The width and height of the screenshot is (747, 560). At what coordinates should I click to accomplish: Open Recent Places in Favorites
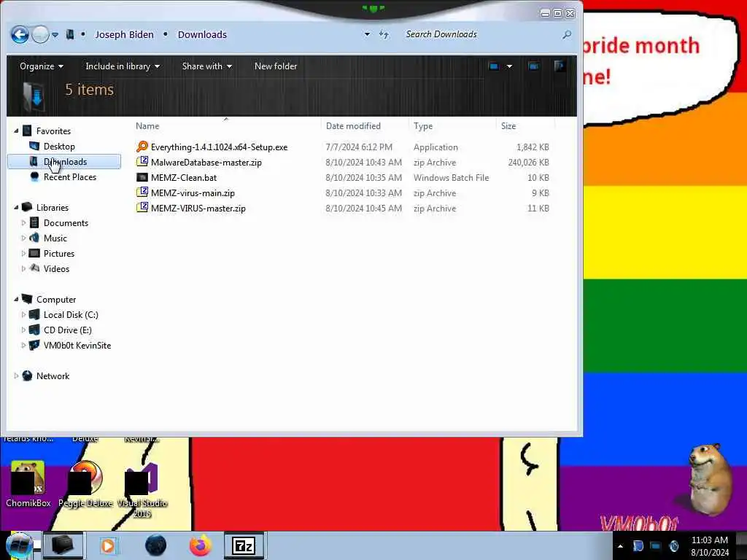coord(69,177)
